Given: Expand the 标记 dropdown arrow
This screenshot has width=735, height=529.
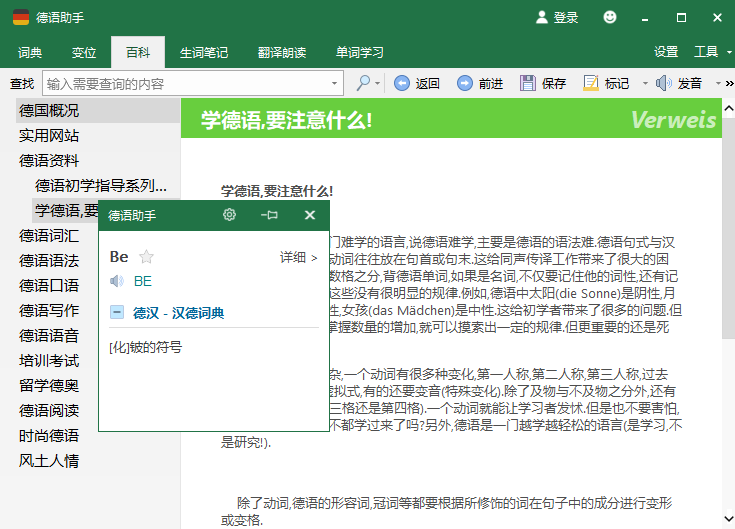Looking at the screenshot, I should 636,84.
